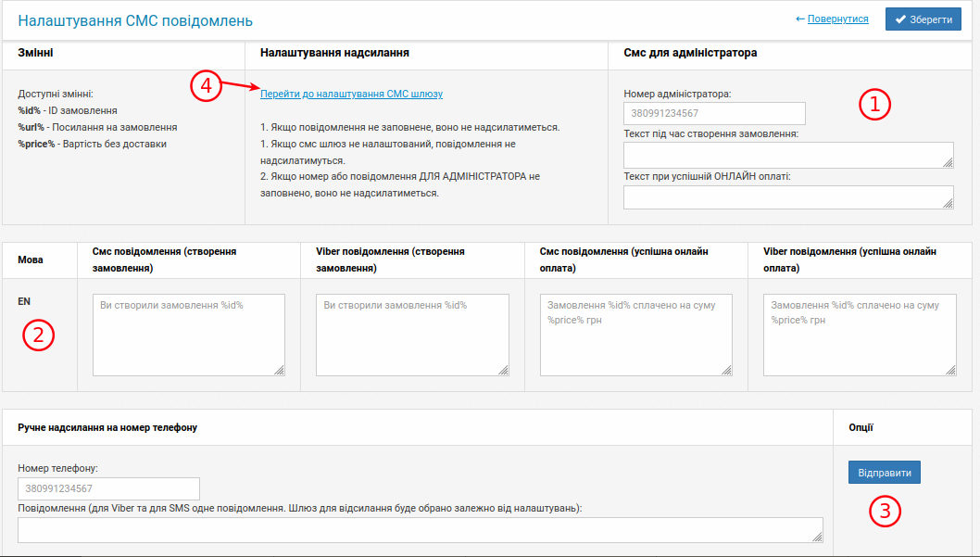This screenshot has width=980, height=557.
Task: Click the Опції column header
Action: coord(861,427)
